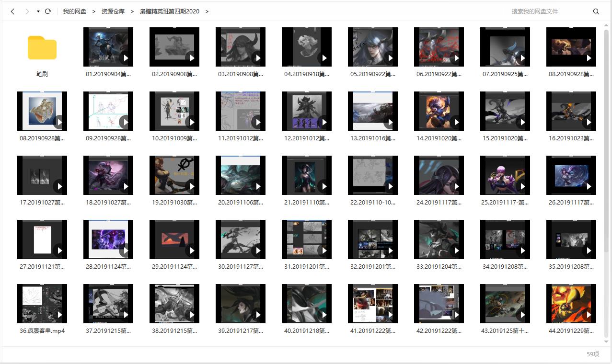Tap the play icon on 42.20191222
This screenshot has height=364, width=612.
456,315
